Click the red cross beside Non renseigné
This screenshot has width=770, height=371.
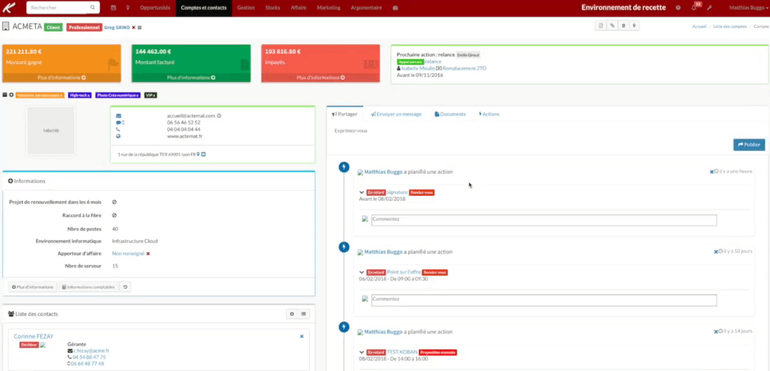[148, 254]
